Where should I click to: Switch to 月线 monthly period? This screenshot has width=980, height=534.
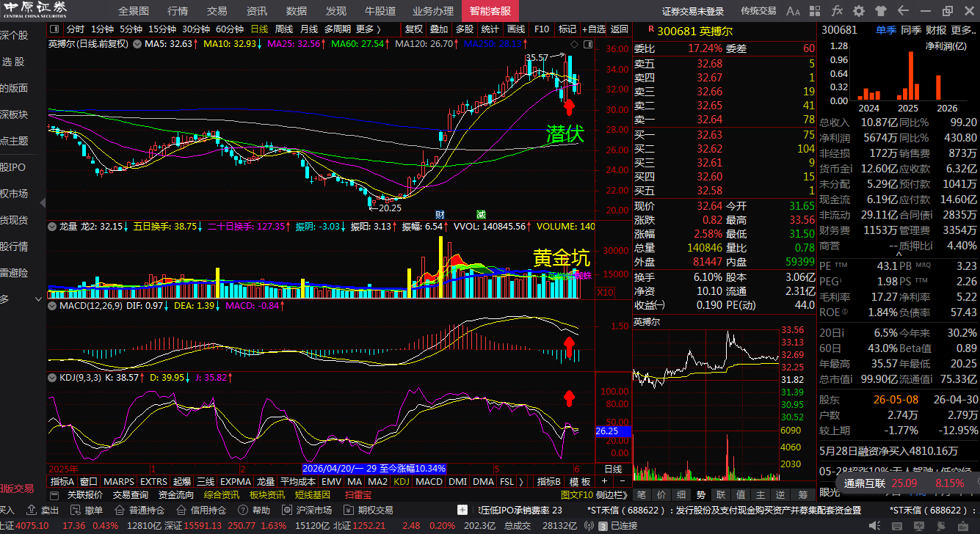[x=309, y=29]
